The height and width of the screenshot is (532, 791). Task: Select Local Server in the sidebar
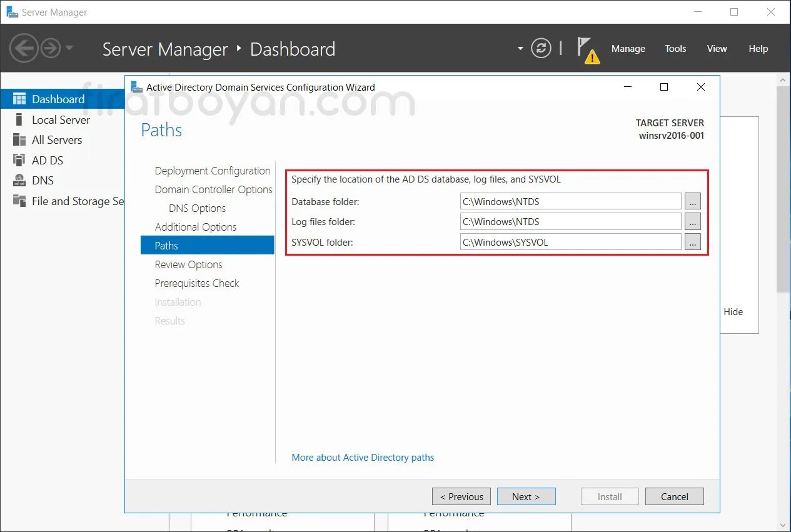coord(61,119)
